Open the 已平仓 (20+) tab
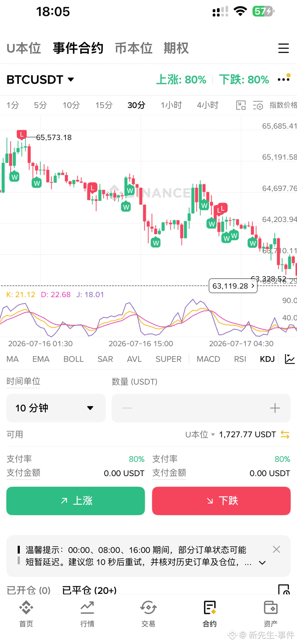This screenshot has height=644, width=297. (89, 590)
